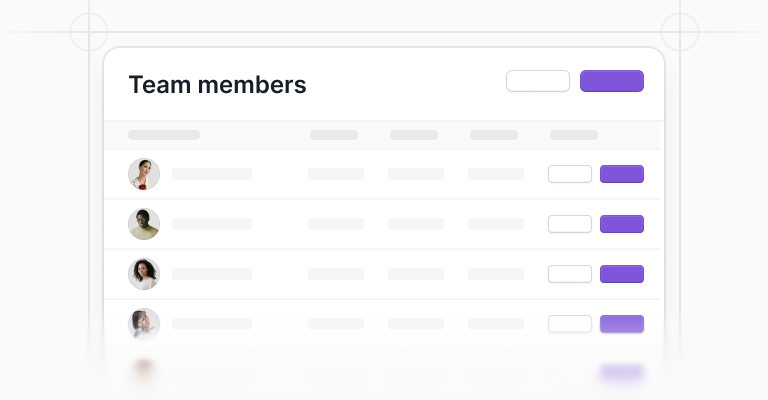Screen dimensions: 768x400
Task: Click the purple button in first row
Action: pyautogui.click(x=622, y=174)
